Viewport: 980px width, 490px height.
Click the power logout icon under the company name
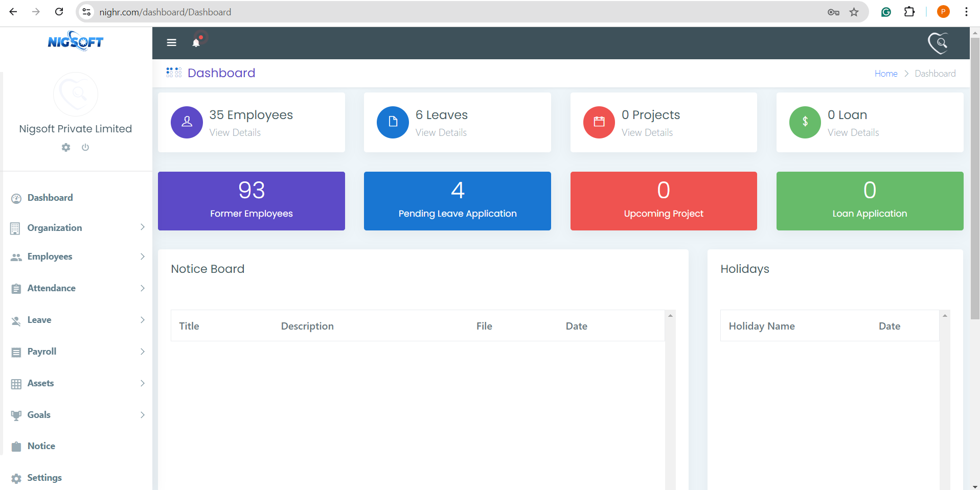85,147
